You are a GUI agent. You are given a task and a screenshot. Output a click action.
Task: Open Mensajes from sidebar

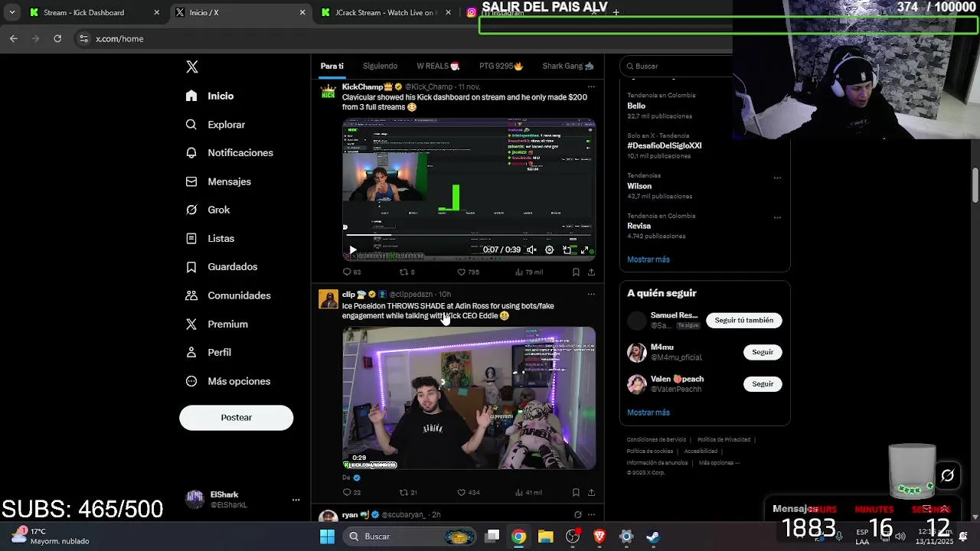[x=218, y=181]
